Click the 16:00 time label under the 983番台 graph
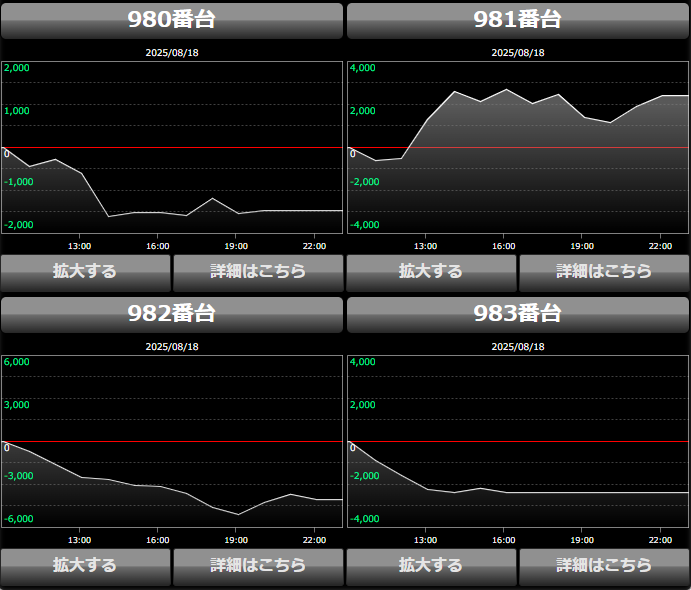The width and height of the screenshot is (691, 590). [x=503, y=540]
